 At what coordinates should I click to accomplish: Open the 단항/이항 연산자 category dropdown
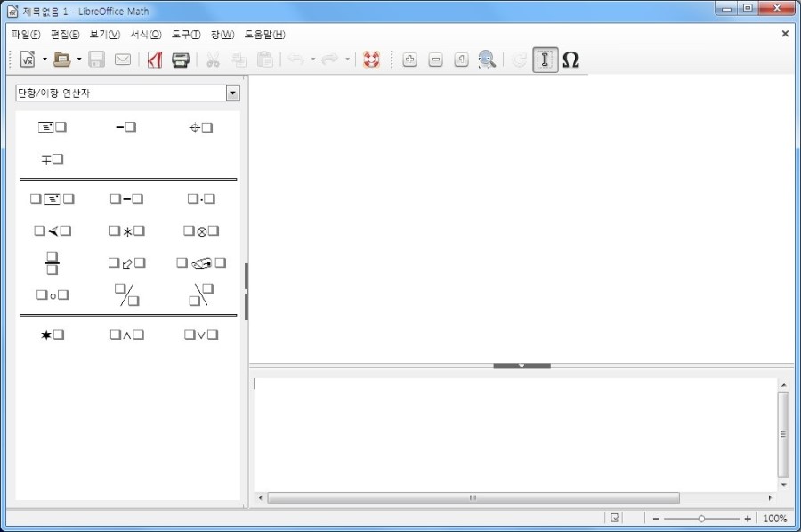coord(232,93)
